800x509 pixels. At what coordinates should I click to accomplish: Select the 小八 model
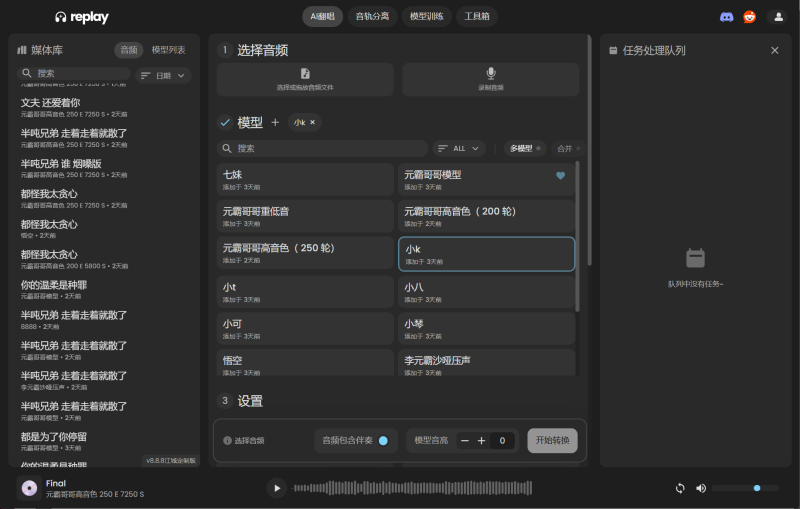487,292
